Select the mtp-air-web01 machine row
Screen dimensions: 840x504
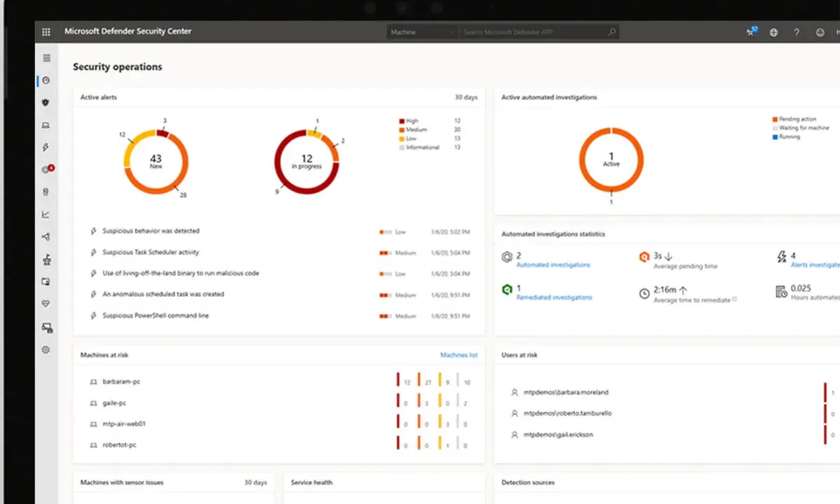coord(279,424)
